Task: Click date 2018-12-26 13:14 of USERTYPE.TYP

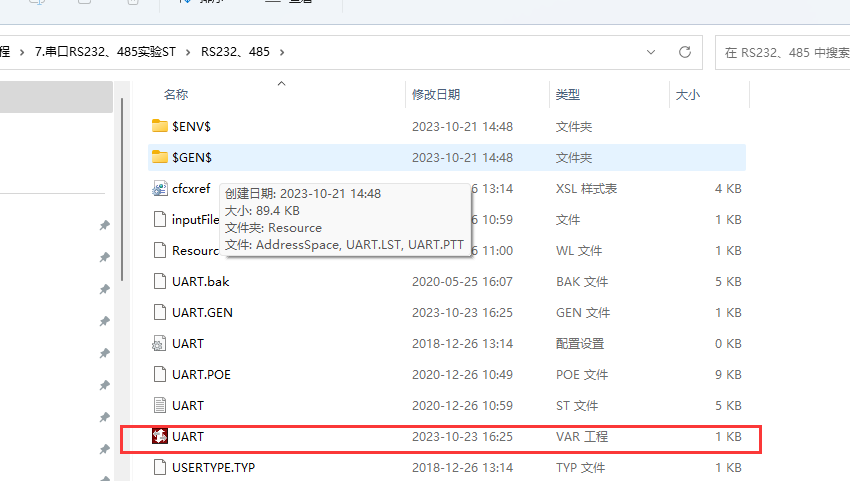Action: (x=462, y=467)
